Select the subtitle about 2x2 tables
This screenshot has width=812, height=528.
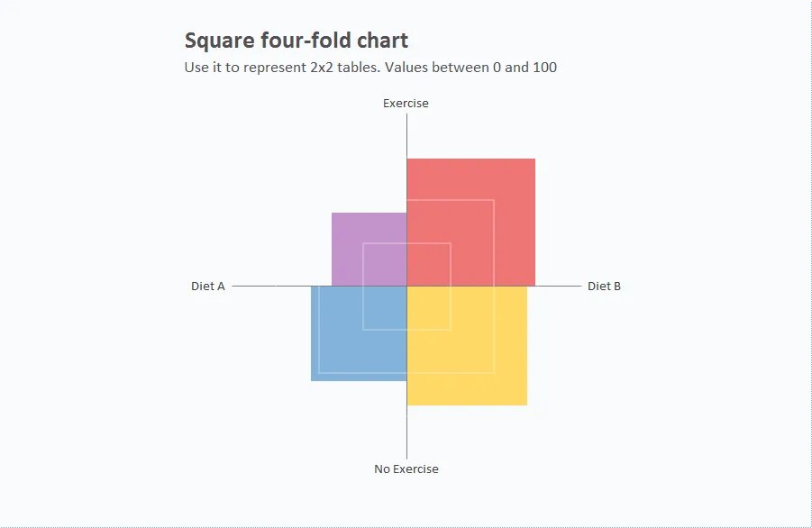click(370, 68)
